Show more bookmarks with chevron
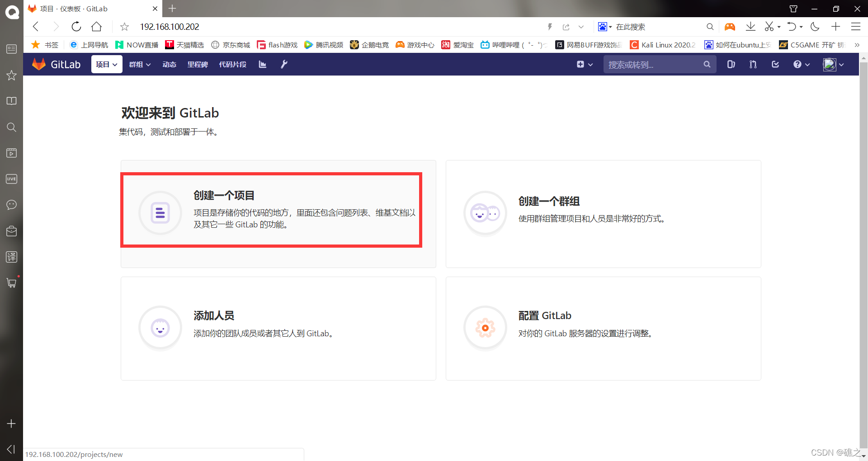Viewport: 868px width, 461px height. click(x=857, y=45)
